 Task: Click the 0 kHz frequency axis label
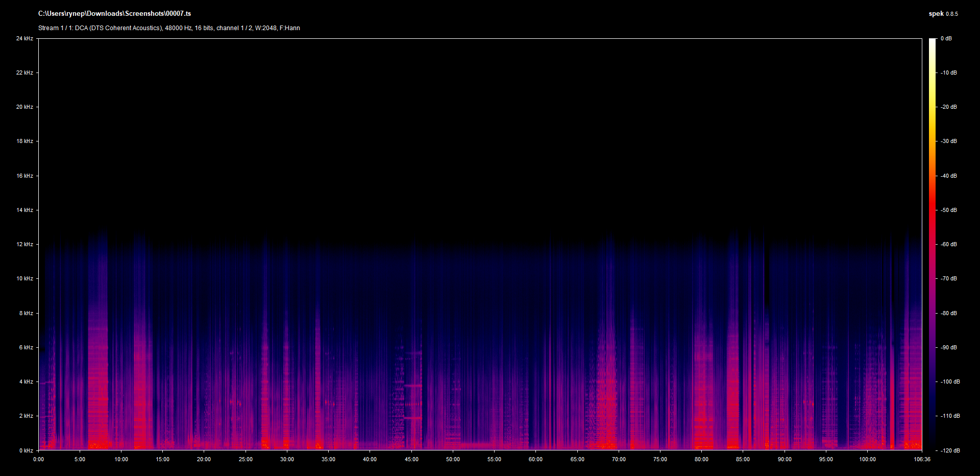(x=26, y=450)
